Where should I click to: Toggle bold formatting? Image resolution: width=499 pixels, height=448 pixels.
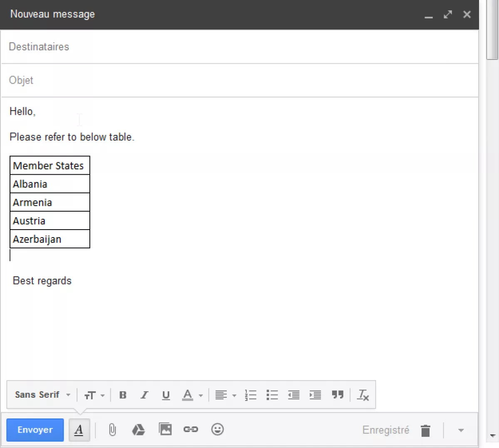[x=123, y=395]
